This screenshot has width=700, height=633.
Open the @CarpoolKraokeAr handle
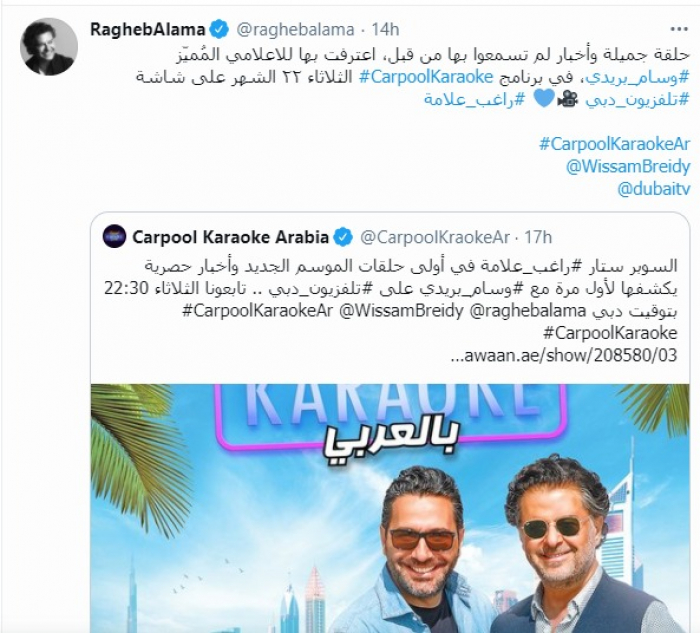tap(434, 237)
